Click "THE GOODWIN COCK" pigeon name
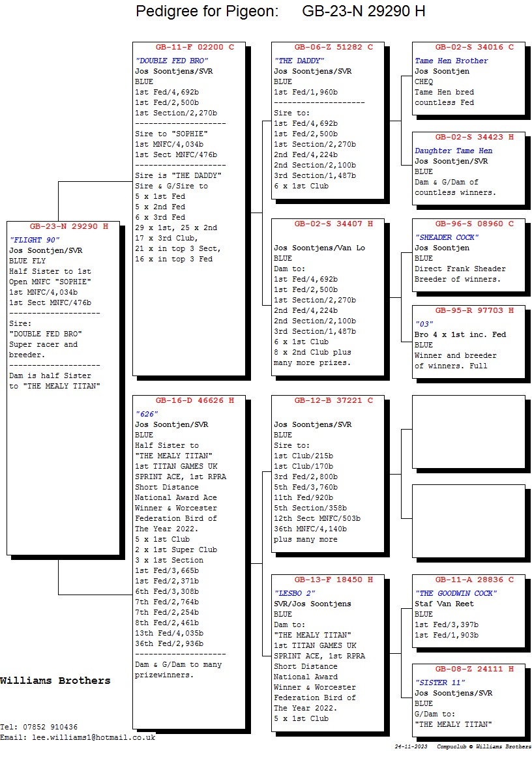532x764 pixels. pos(456,593)
